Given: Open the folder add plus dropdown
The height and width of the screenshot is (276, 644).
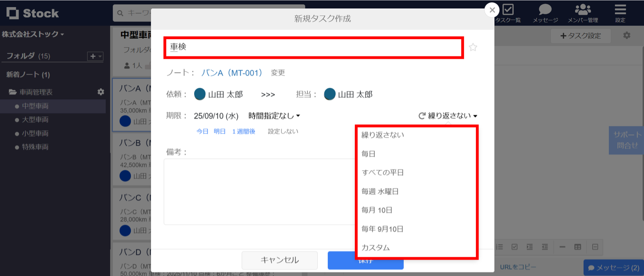Looking at the screenshot, I should pos(95,56).
